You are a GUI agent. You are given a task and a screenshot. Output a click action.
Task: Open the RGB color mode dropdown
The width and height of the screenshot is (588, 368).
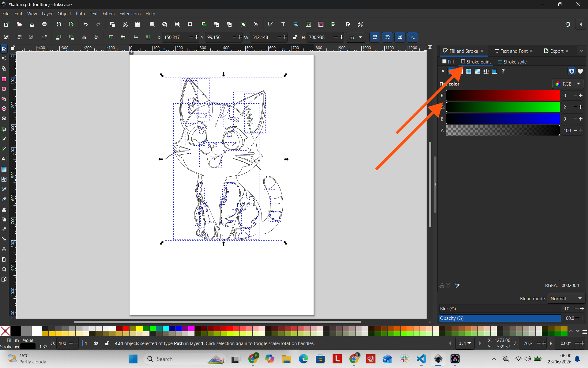568,84
